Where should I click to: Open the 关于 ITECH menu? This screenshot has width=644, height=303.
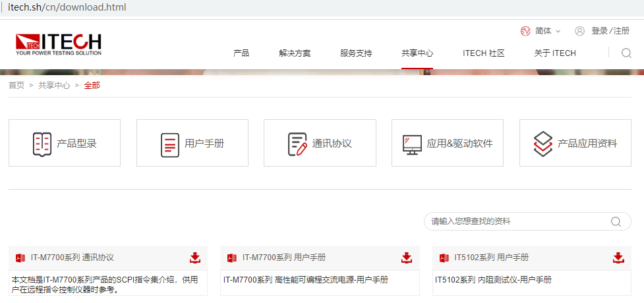[x=555, y=53]
